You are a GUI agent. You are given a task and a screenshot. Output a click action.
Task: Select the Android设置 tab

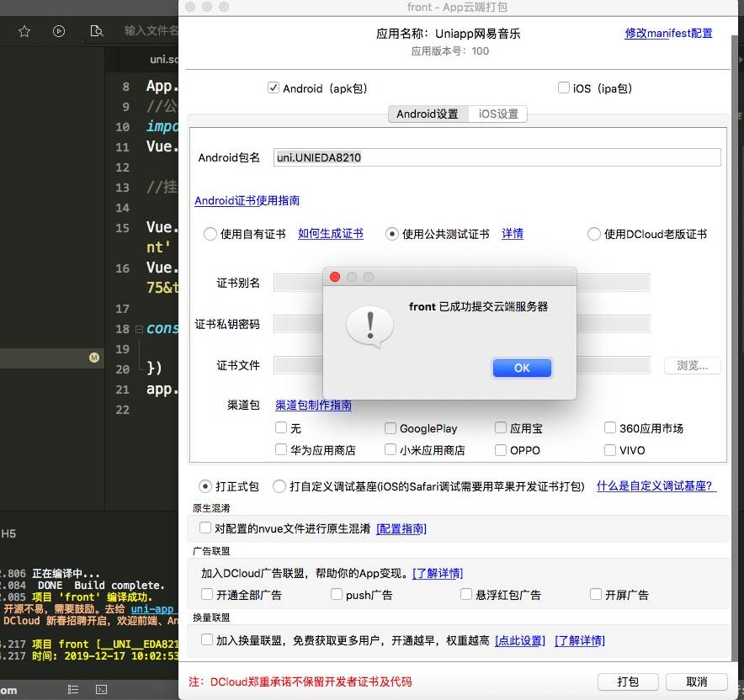point(428,114)
